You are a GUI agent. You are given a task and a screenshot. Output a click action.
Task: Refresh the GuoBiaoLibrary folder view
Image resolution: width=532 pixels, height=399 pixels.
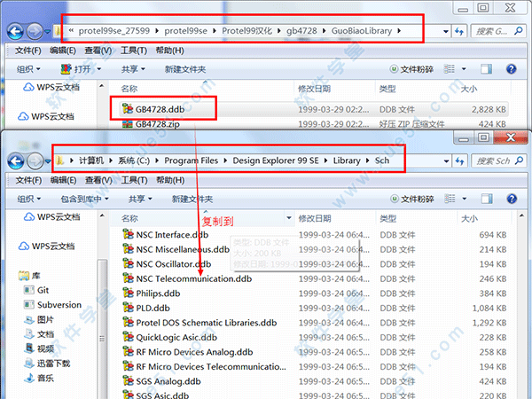pos(459,32)
